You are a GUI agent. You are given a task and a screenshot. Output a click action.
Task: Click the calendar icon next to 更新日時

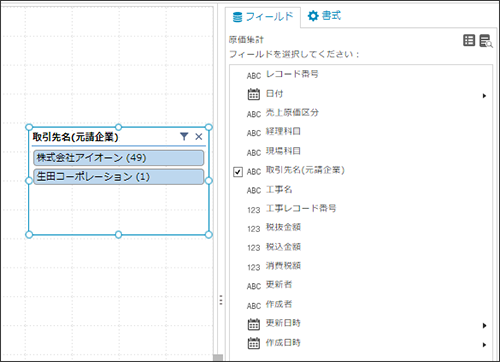pos(254,324)
